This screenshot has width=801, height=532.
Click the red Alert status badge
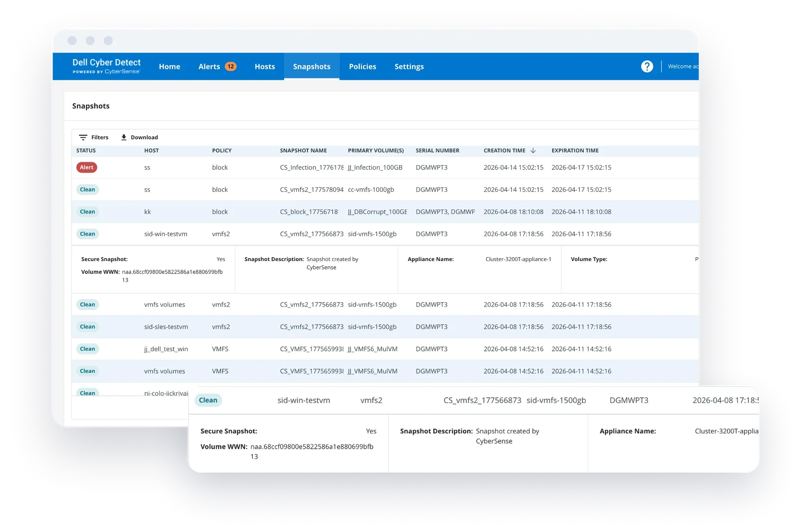(87, 167)
